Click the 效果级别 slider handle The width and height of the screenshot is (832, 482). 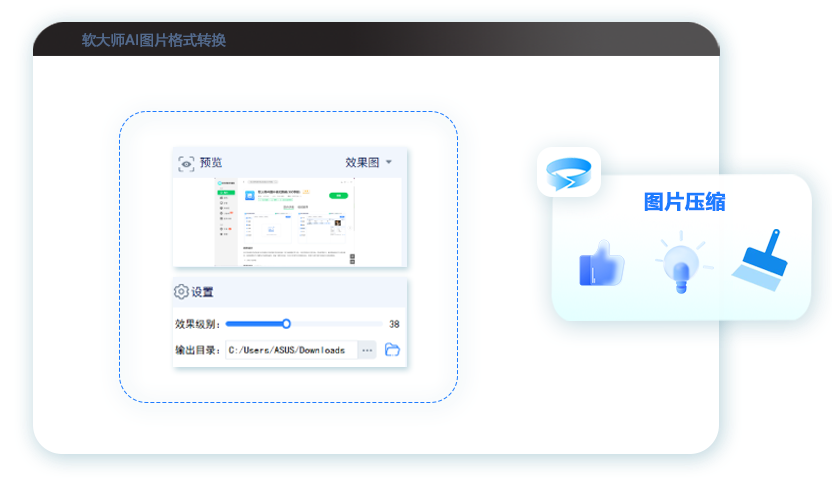coord(286,324)
